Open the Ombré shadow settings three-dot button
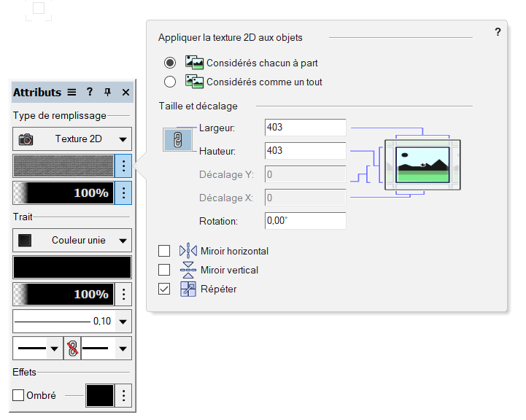Viewport: 526px width, 420px height. [x=124, y=396]
